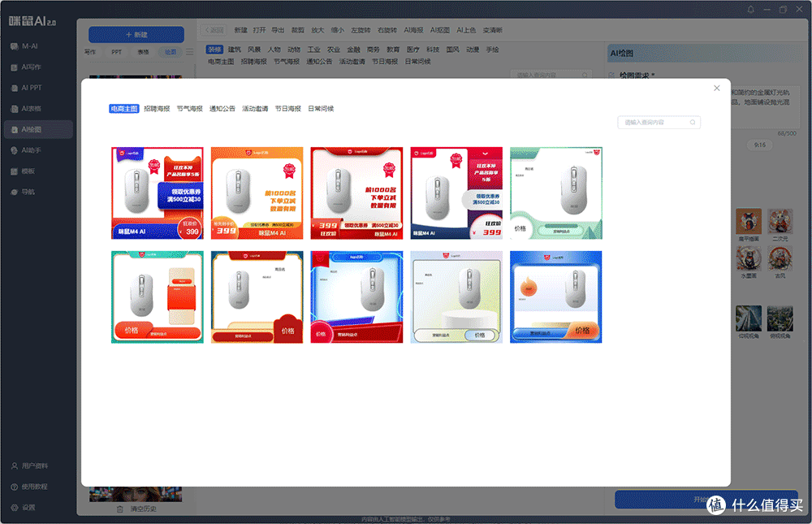Image resolution: width=812 pixels, height=524 pixels.
Task: Select the 电商主图 tab in the dialog
Action: [x=123, y=108]
